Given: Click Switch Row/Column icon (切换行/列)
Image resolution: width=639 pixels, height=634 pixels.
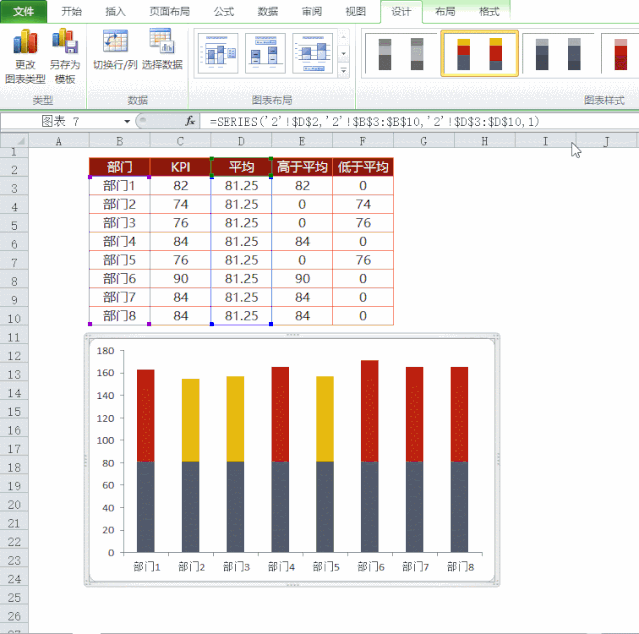Looking at the screenshot, I should (116, 50).
